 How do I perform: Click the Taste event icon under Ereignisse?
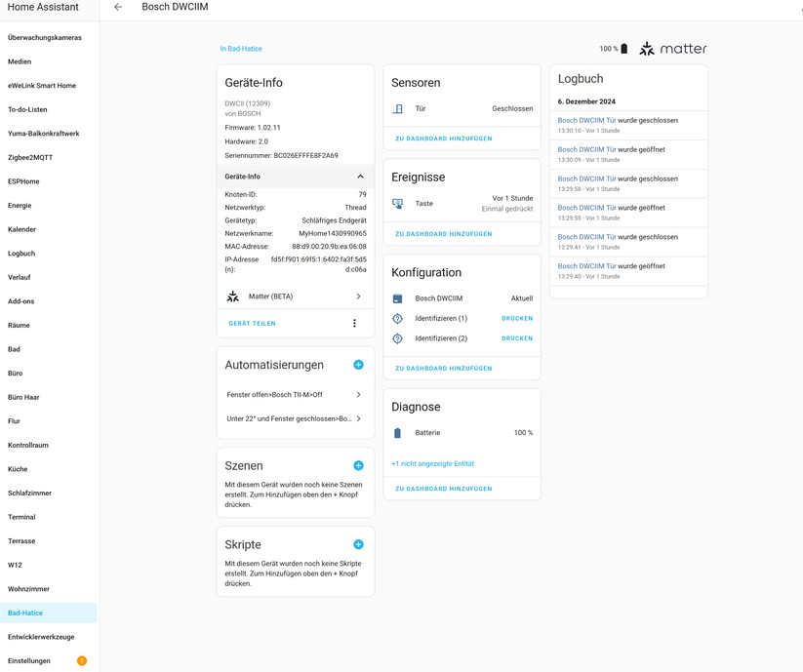tap(399, 205)
